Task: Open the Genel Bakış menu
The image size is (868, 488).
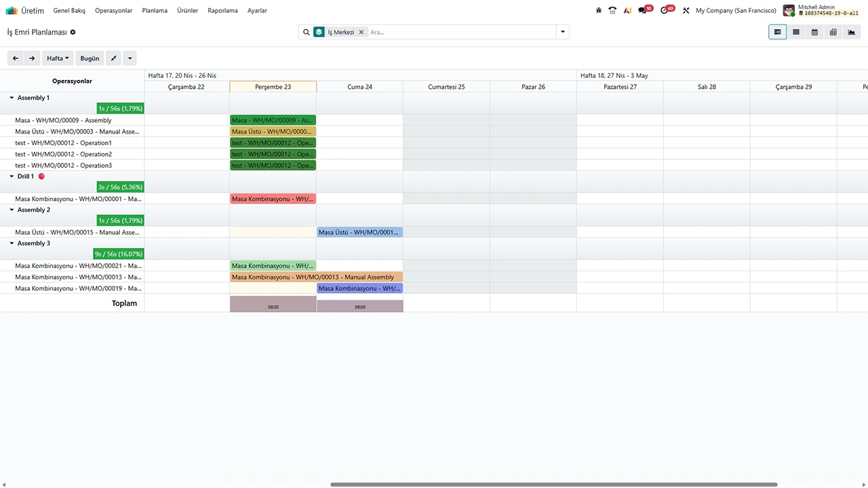Action: tap(69, 10)
